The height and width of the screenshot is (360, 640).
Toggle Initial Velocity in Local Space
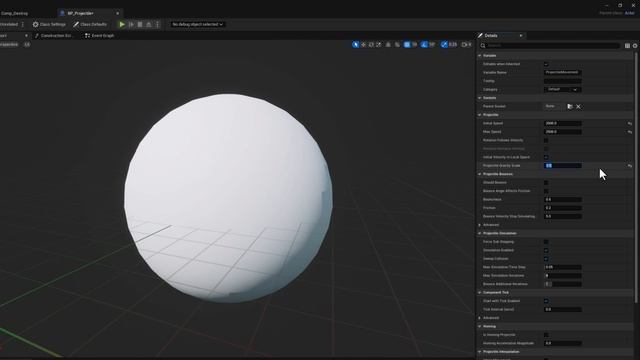(x=546, y=157)
